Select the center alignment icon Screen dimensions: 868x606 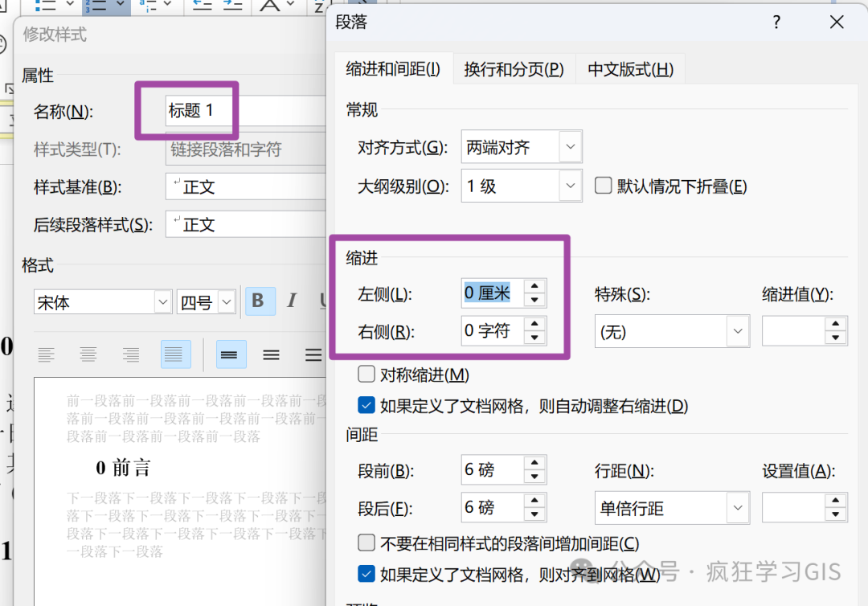tap(88, 354)
